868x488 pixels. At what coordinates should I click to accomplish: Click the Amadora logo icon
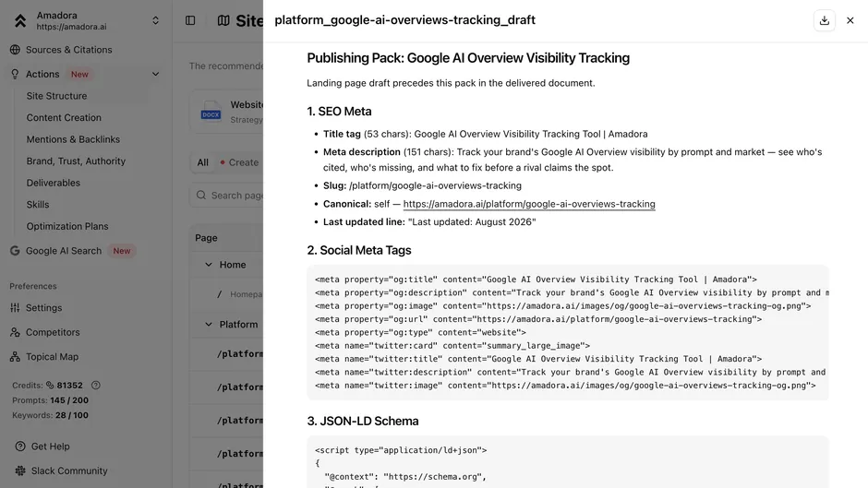20,20
